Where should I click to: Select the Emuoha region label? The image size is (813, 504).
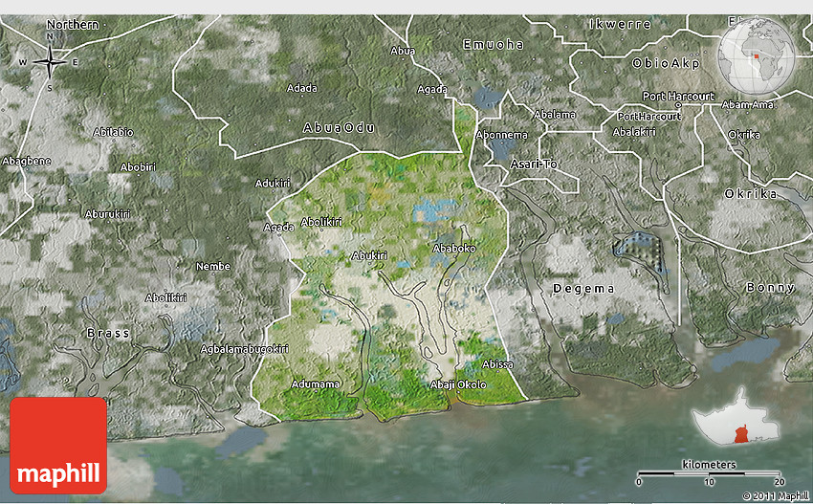pos(493,44)
